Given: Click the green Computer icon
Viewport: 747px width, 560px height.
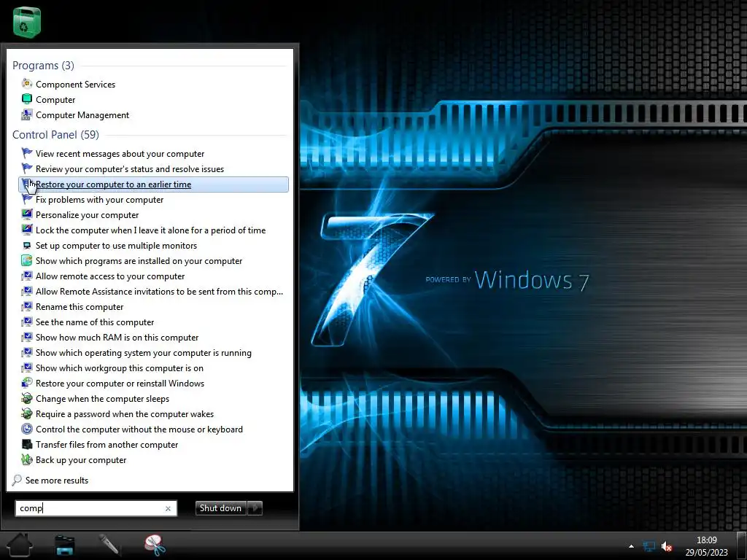Looking at the screenshot, I should pyautogui.click(x=27, y=99).
